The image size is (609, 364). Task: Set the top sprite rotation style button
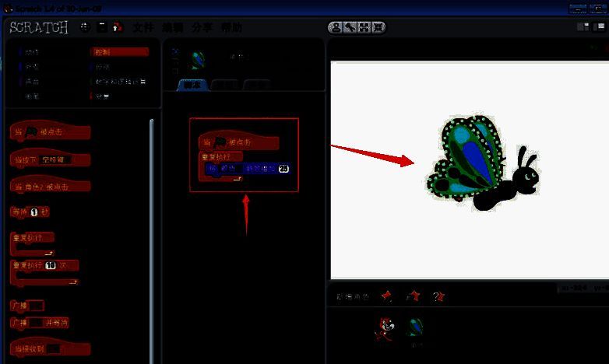174,52
